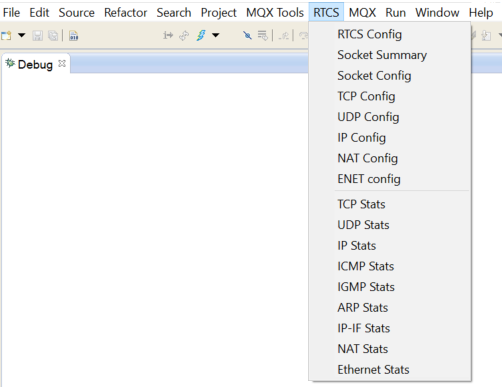Open the Run menu
The height and width of the screenshot is (387, 502).
(x=396, y=13)
